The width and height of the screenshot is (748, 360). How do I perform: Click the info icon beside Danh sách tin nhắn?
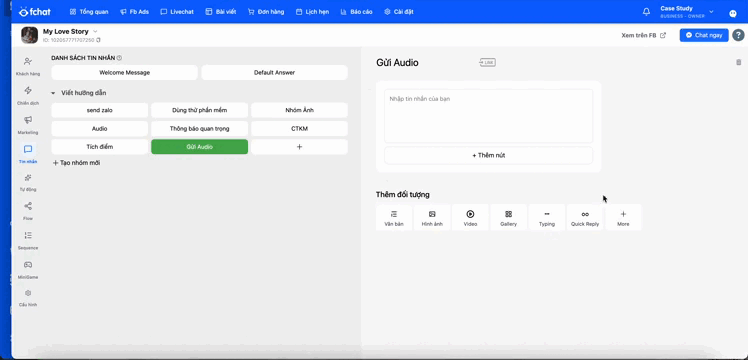119,58
